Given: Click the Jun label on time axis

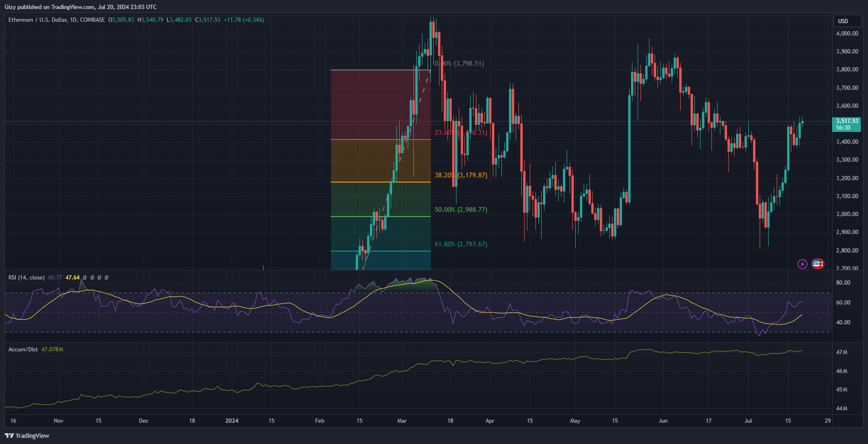Looking at the screenshot, I should [x=663, y=421].
